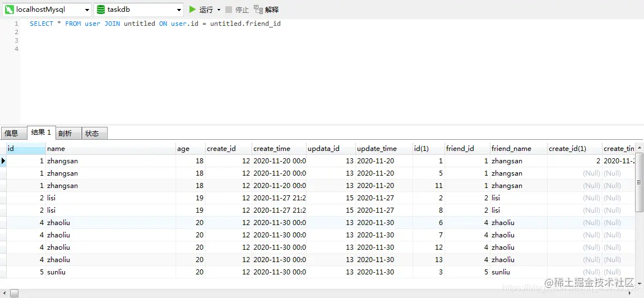Click the Explain (解释) button

[266, 10]
